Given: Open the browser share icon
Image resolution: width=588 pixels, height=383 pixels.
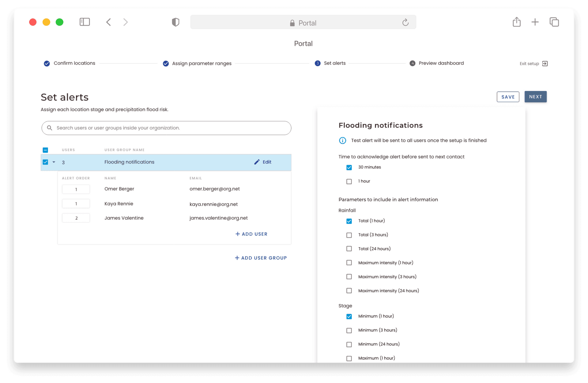Looking at the screenshot, I should (516, 22).
